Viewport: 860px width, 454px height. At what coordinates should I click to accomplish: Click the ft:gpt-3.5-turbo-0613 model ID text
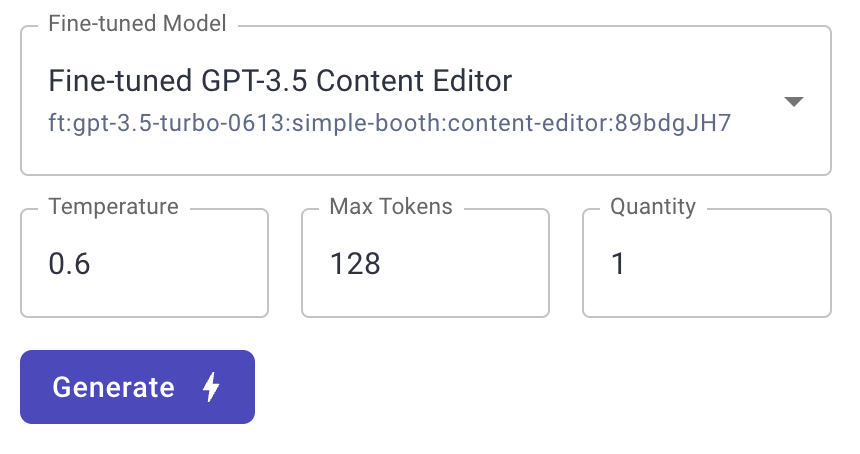click(390, 124)
